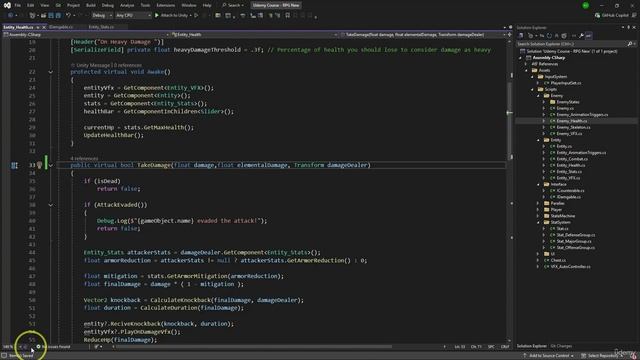
Task: Click the Search box in title bar
Action: pos(233,5)
